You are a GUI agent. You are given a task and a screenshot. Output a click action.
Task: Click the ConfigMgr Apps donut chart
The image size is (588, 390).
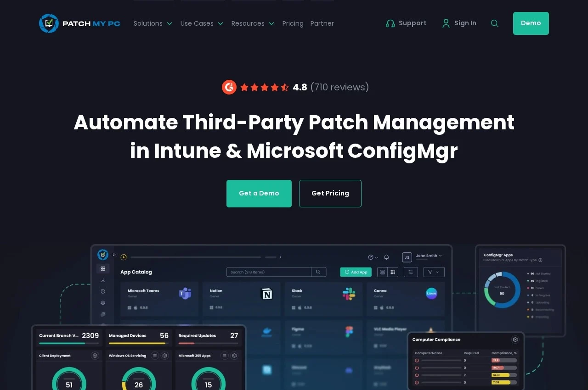502,290
